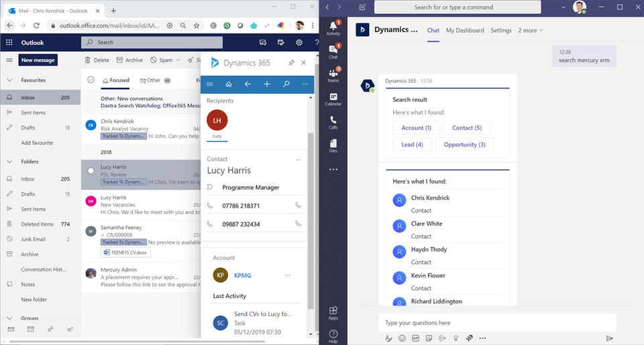Pin the Dynamics 365 pane

click(x=291, y=63)
